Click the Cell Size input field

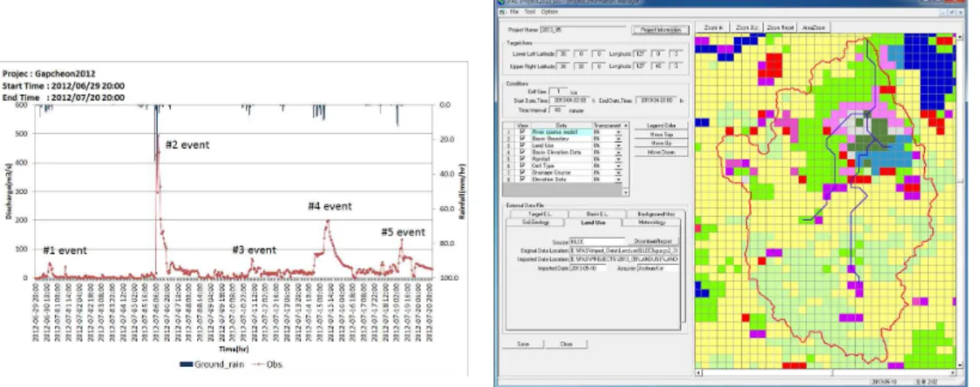click(558, 91)
